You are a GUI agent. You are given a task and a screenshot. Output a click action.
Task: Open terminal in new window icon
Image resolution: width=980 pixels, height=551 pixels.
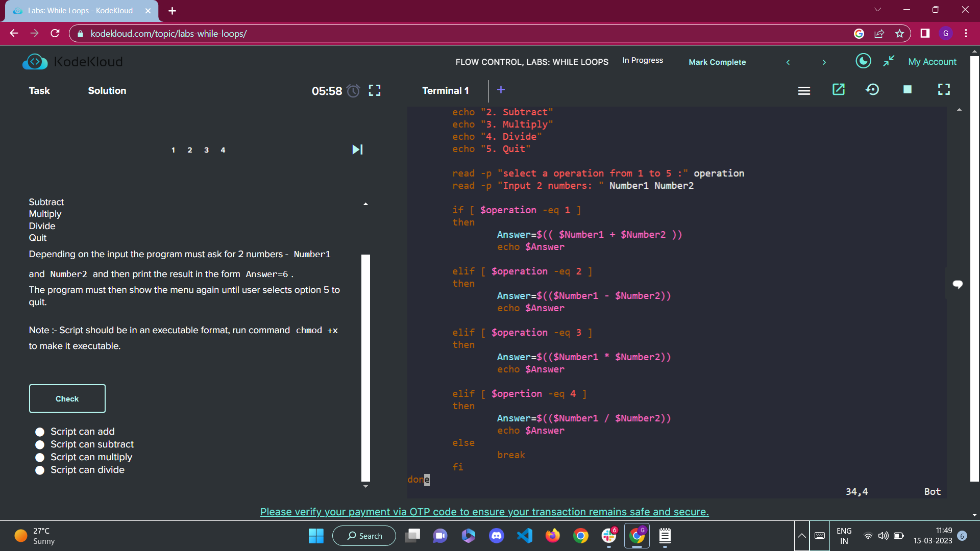[x=839, y=90]
